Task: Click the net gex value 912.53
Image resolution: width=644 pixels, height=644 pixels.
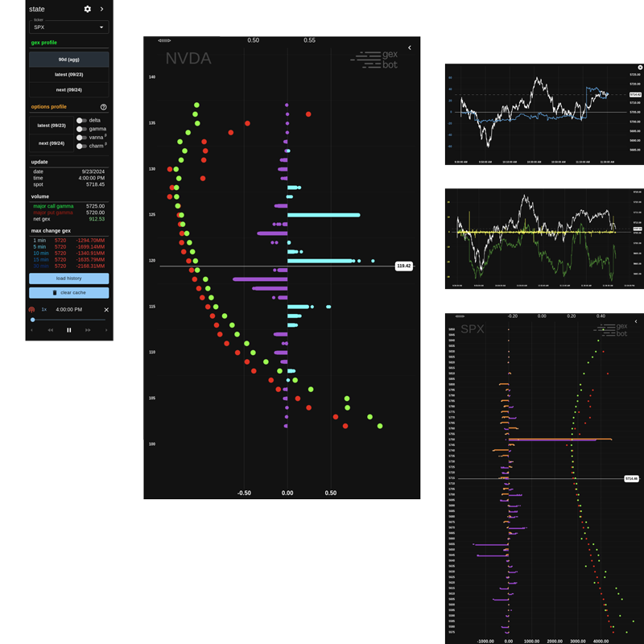Action: coord(97,219)
